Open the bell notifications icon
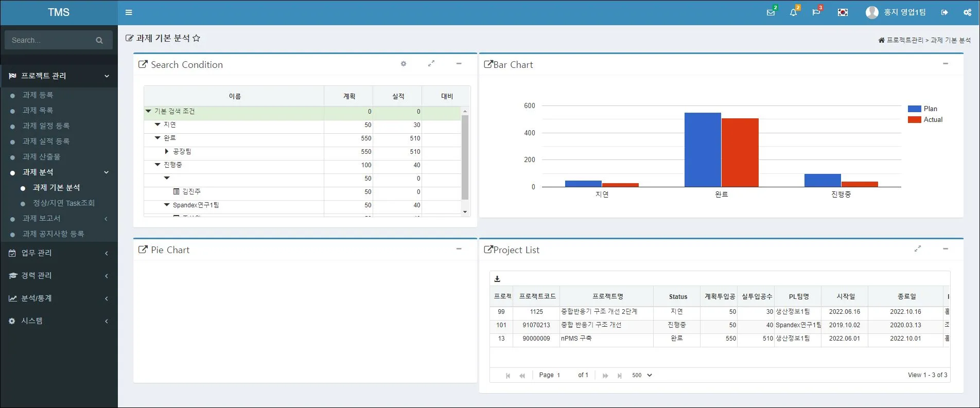 (x=793, y=12)
